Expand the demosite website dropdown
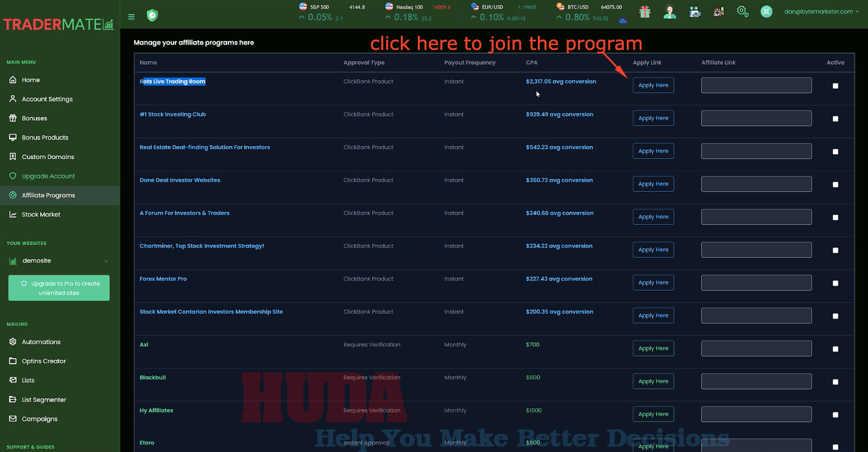This screenshot has height=452, width=868. 59,261
